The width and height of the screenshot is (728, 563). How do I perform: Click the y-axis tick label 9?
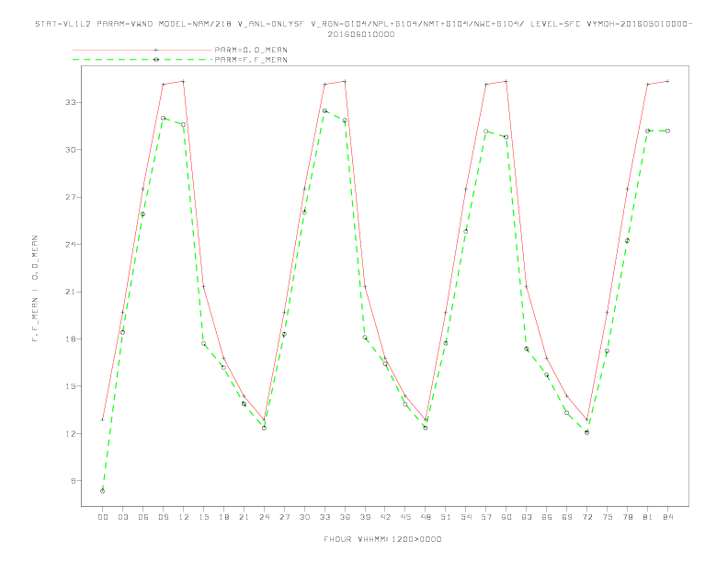[x=73, y=481]
